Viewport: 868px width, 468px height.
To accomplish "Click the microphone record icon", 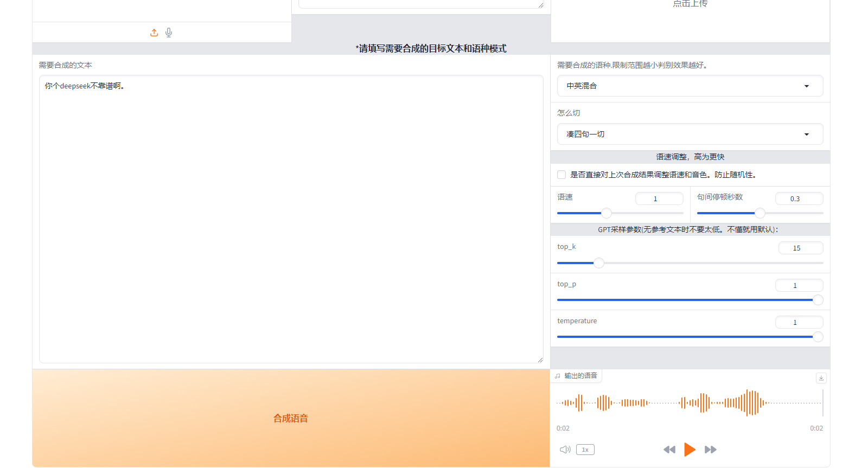I will click(169, 33).
